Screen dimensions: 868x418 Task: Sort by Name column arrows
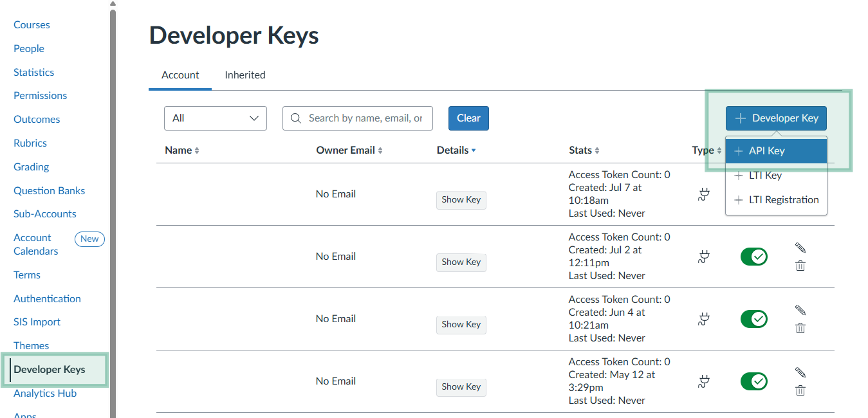tap(197, 150)
